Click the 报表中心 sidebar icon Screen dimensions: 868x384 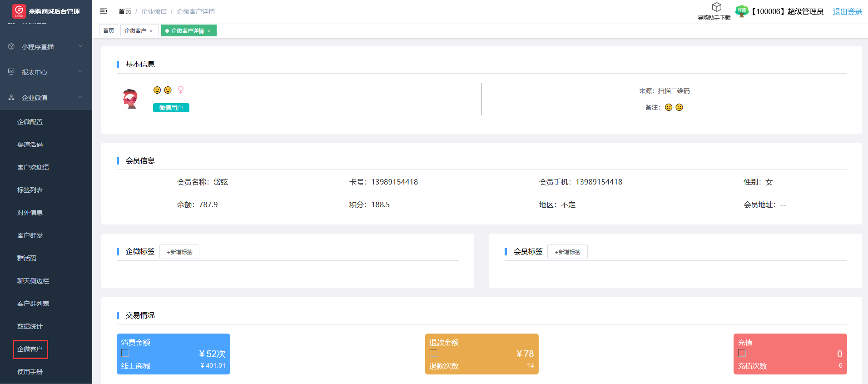point(11,72)
